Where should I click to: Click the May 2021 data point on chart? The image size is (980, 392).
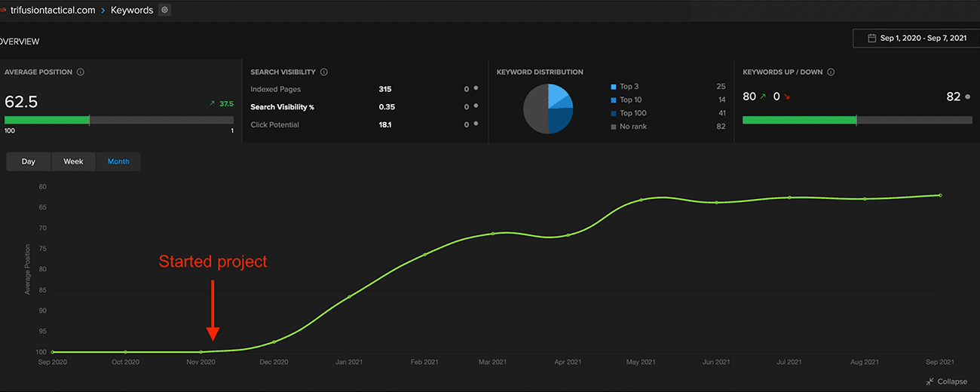641,200
